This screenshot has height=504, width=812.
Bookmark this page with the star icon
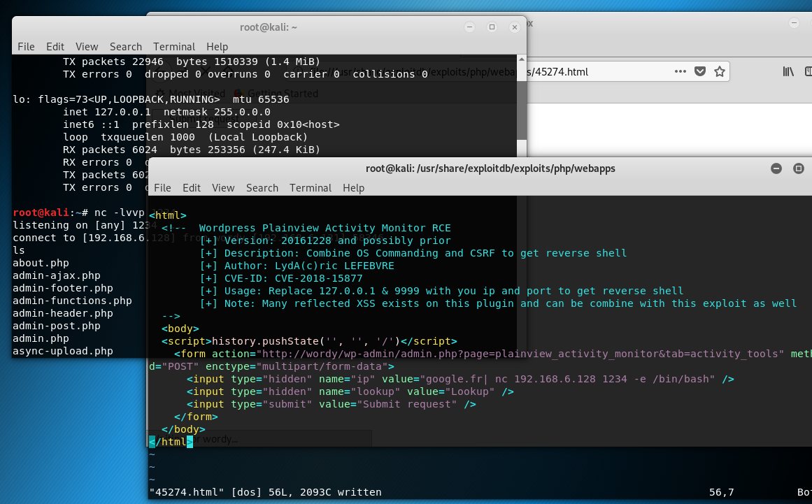click(719, 71)
